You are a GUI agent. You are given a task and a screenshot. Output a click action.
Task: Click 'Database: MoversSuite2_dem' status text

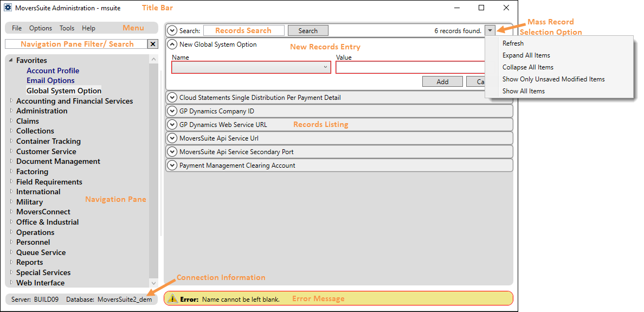[x=109, y=300]
